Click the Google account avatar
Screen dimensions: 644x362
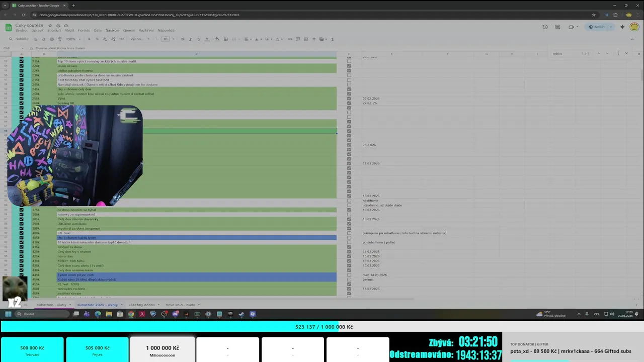coord(634,27)
